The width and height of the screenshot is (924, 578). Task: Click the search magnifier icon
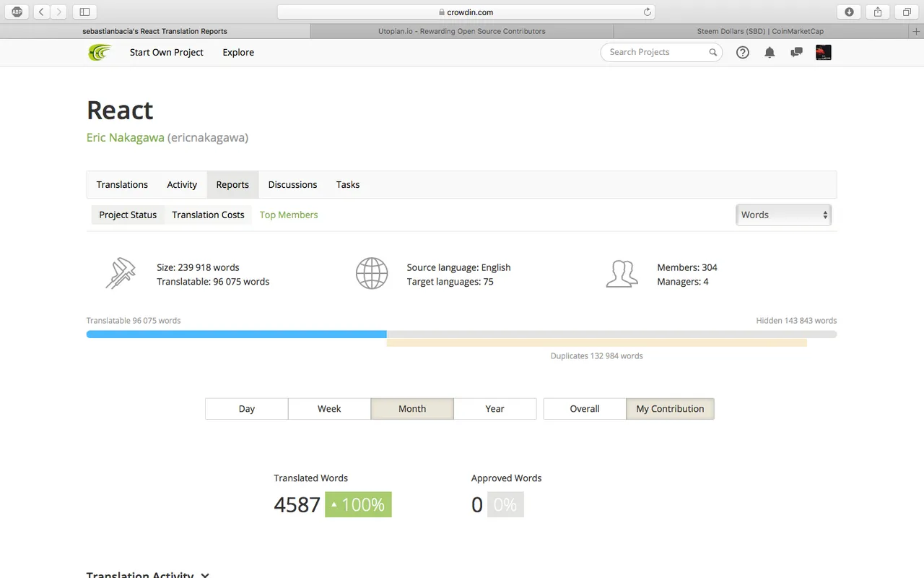pos(712,52)
